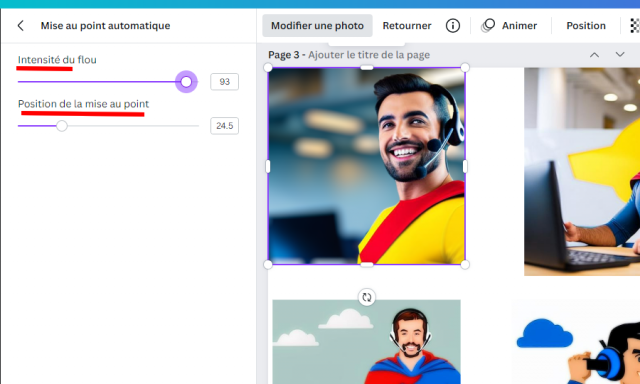Move to next page with down chevron

click(620, 55)
